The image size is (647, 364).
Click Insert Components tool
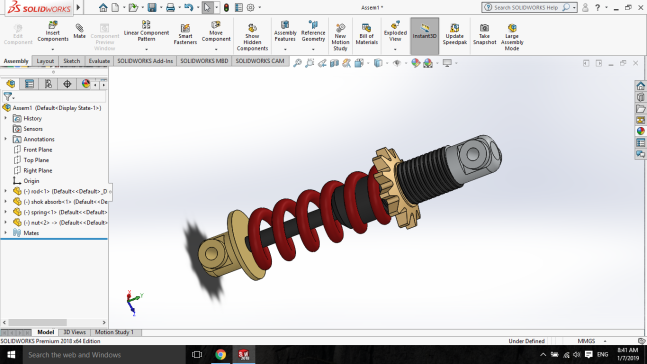coord(53,31)
